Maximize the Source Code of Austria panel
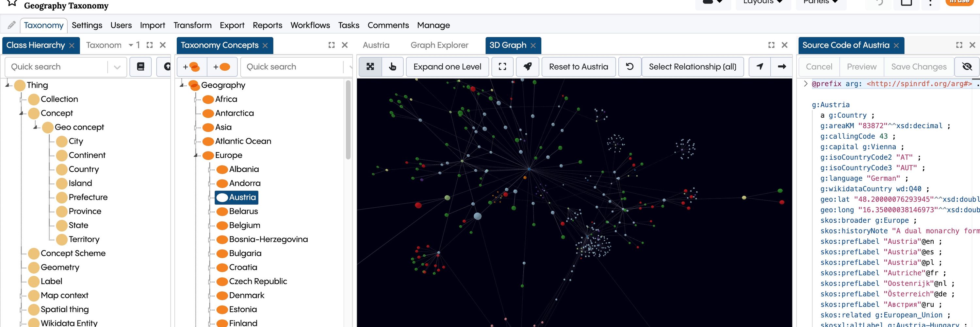 tap(959, 45)
